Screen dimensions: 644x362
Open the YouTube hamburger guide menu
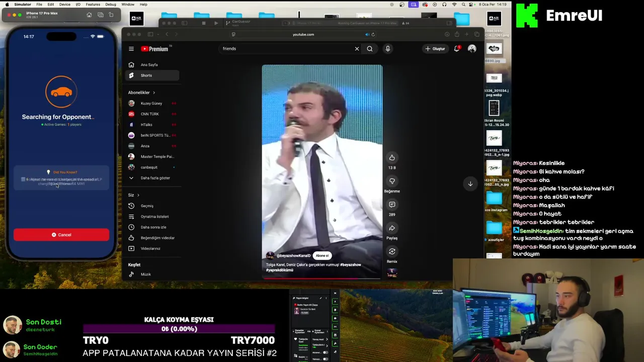pyautogui.click(x=131, y=49)
